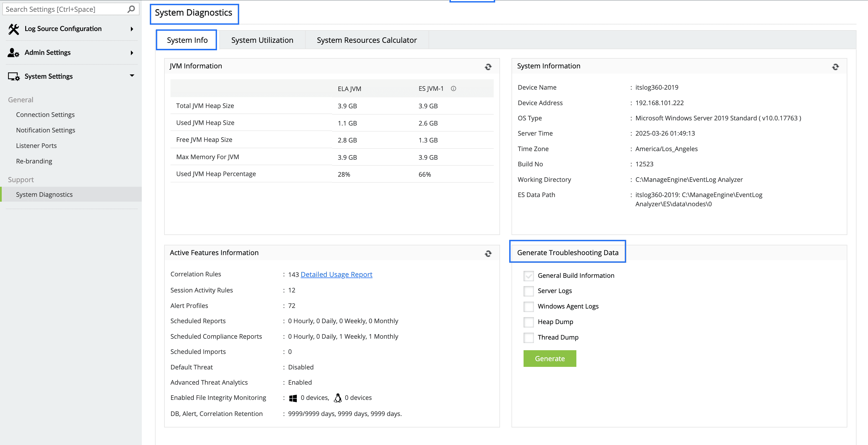Select Windows Agent Logs checkbox
Viewport: 868px width, 445px height.
click(x=528, y=307)
